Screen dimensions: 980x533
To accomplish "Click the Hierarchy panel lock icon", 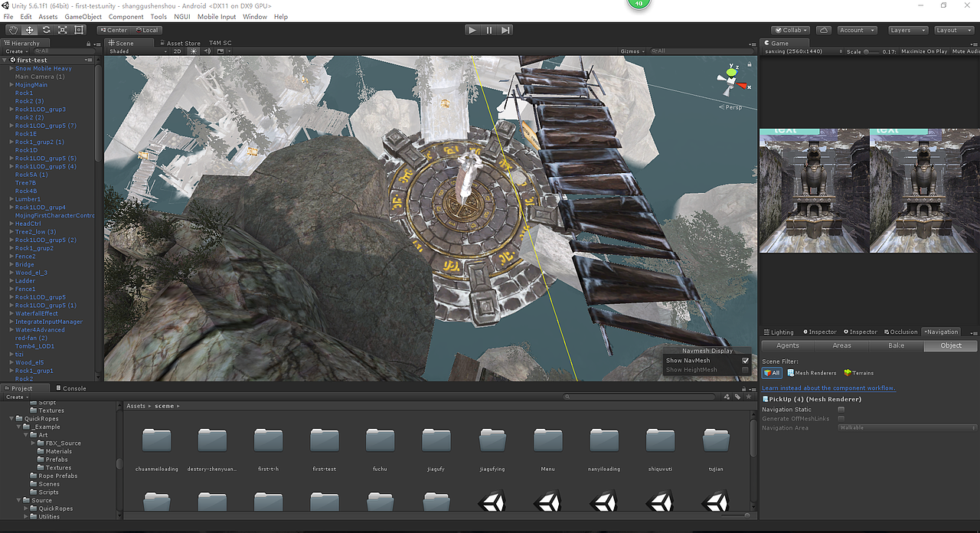I will [x=89, y=43].
